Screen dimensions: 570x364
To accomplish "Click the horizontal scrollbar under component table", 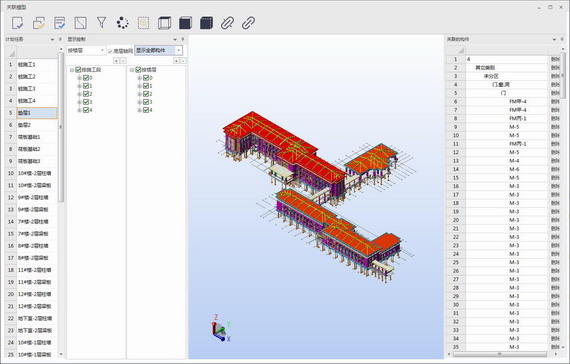I will pos(499,354).
